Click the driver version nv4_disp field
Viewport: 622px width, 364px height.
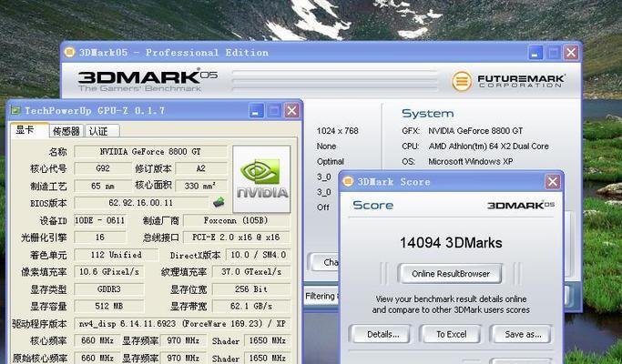tap(182, 324)
